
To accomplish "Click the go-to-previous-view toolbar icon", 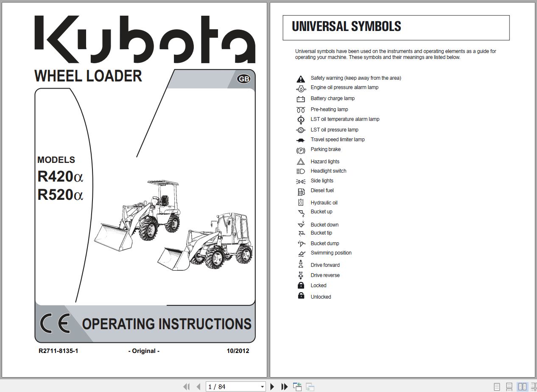I will pos(297,386).
